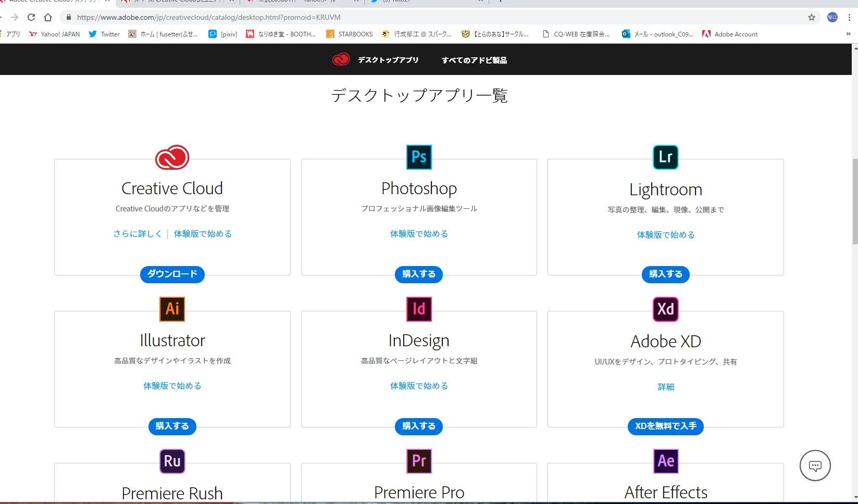The width and height of the screenshot is (858, 504).
Task: Click the 詳細 link under Adobe XD
Action: (x=666, y=387)
